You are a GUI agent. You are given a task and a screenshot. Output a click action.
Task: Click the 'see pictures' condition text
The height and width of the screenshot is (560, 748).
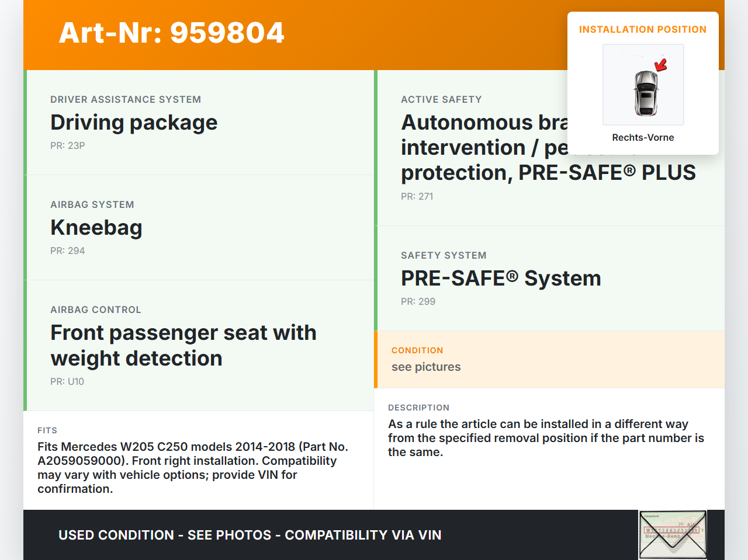tap(426, 367)
